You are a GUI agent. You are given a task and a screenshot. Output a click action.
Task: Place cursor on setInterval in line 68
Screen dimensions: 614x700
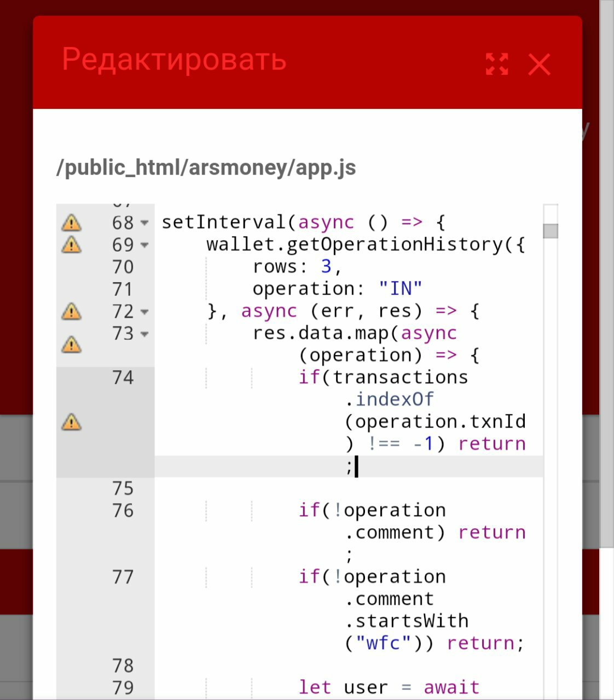224,222
